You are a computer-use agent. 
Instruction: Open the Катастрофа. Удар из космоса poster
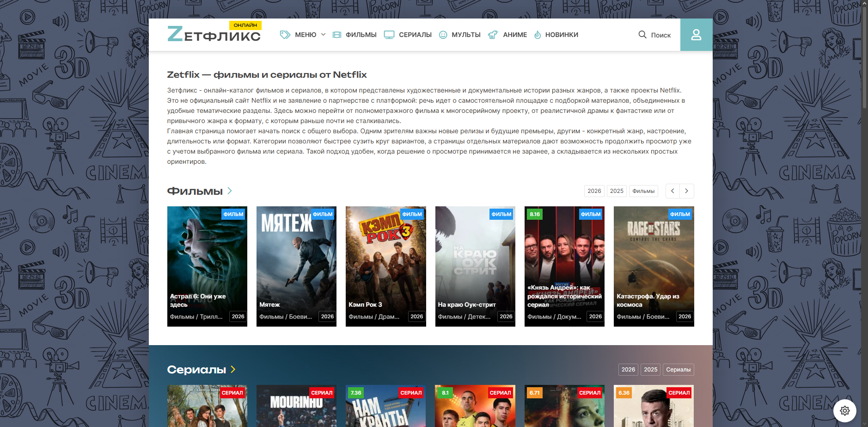pyautogui.click(x=654, y=266)
